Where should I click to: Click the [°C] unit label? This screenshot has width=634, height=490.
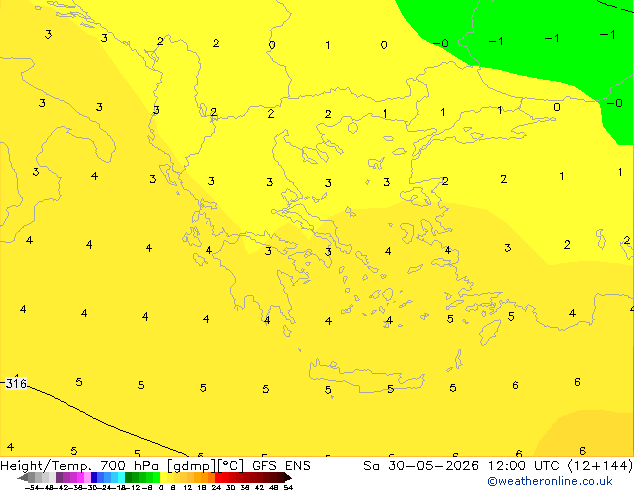click(231, 466)
